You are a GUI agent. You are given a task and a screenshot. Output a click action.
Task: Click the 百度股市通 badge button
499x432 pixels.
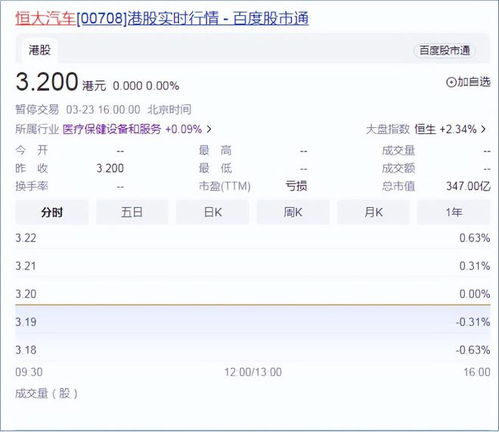coord(445,50)
